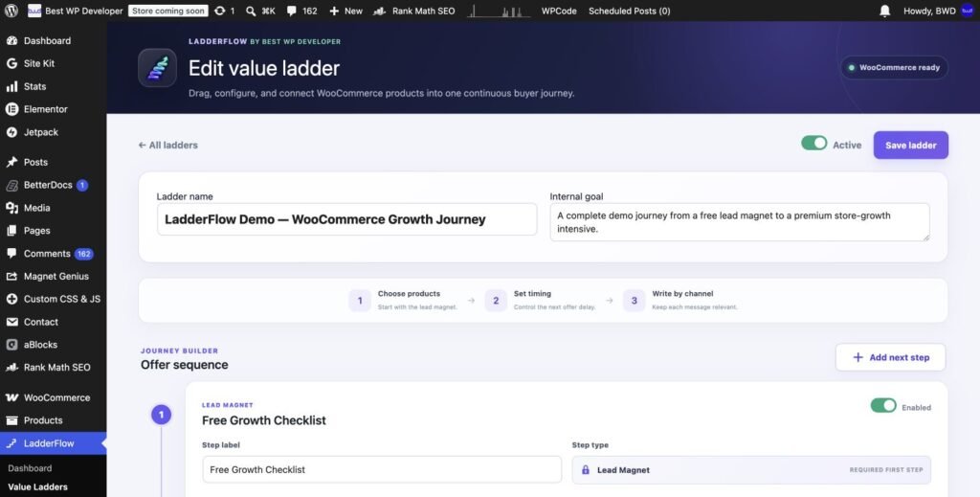Screen dimensions: 980x497
Task: Click the BetterDocs notification badge 1
Action: [82, 185]
